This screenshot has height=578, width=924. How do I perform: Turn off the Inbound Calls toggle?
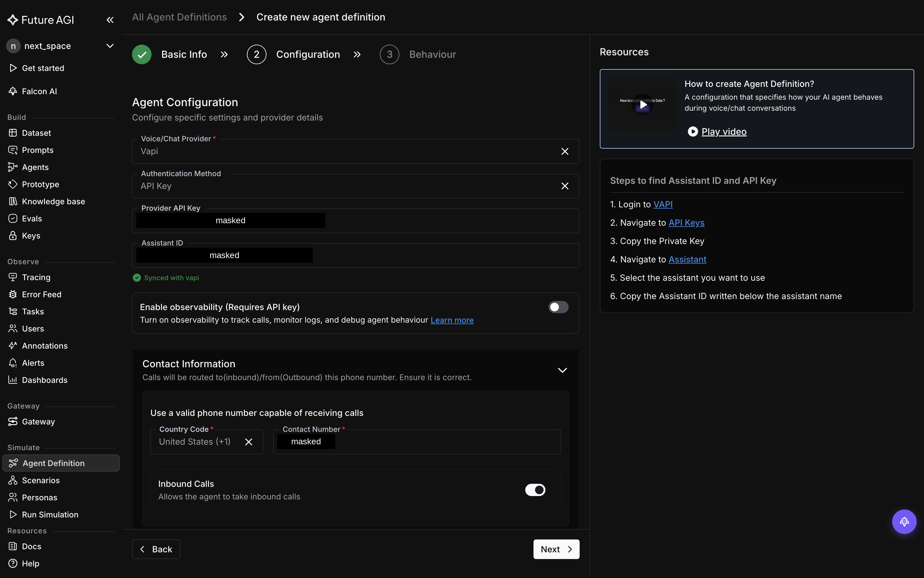point(535,490)
